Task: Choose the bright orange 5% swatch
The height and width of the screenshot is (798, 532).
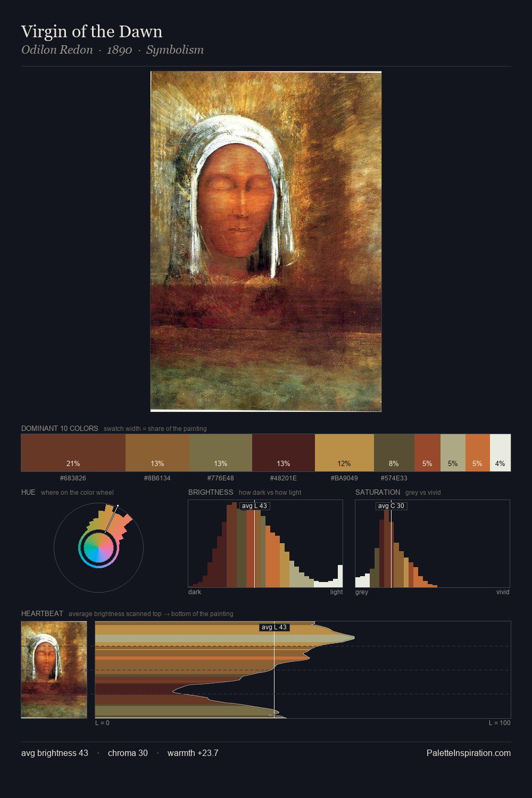Action: point(478,453)
